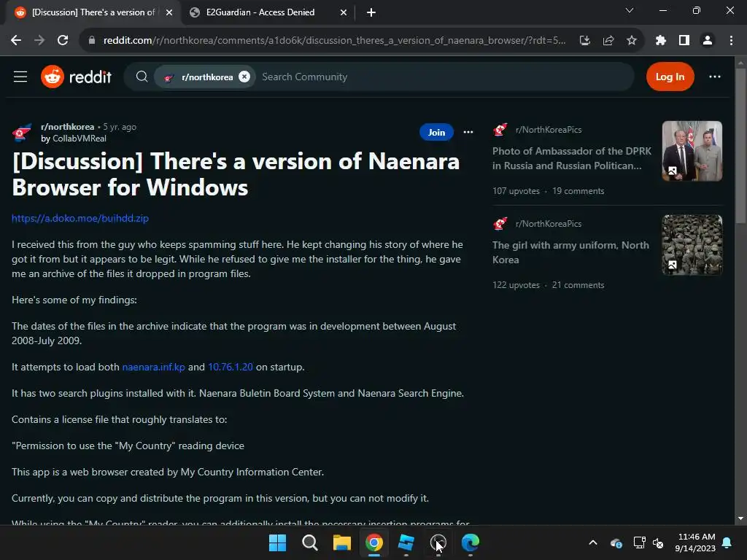Open the Reddit hamburger menu
This screenshot has height=560, width=747.
[x=20, y=77]
